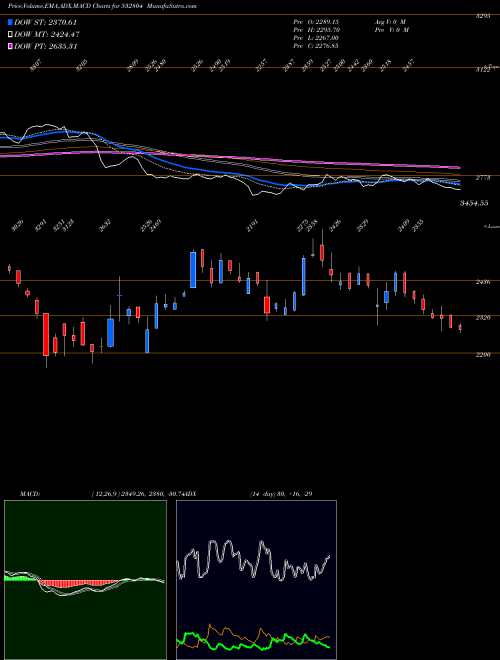Screen dimensions: 500x660
Task: Click the '(14 day) 30, +16, -29' ADX values
Action: coord(281,494)
